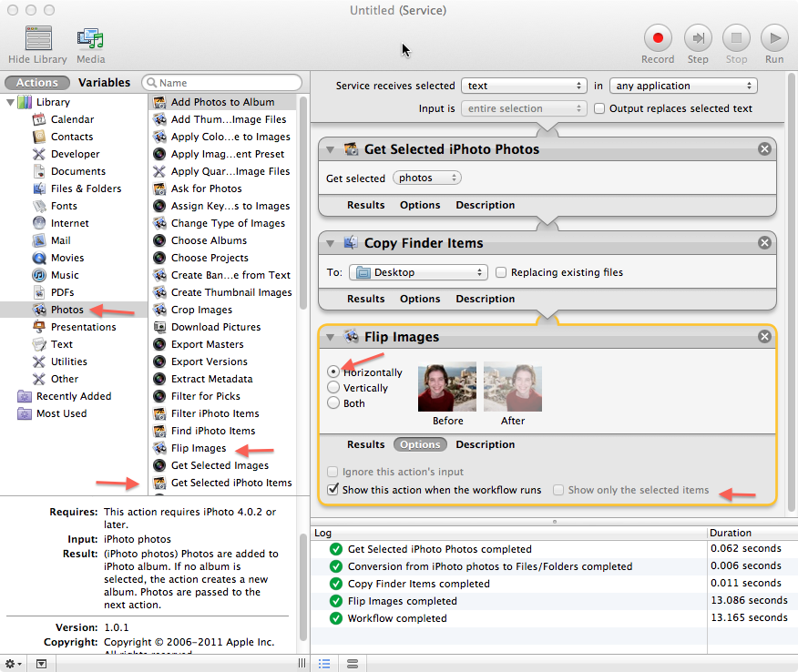Open the gear action menu in status bar
This screenshot has width=798, height=672.
click(13, 664)
